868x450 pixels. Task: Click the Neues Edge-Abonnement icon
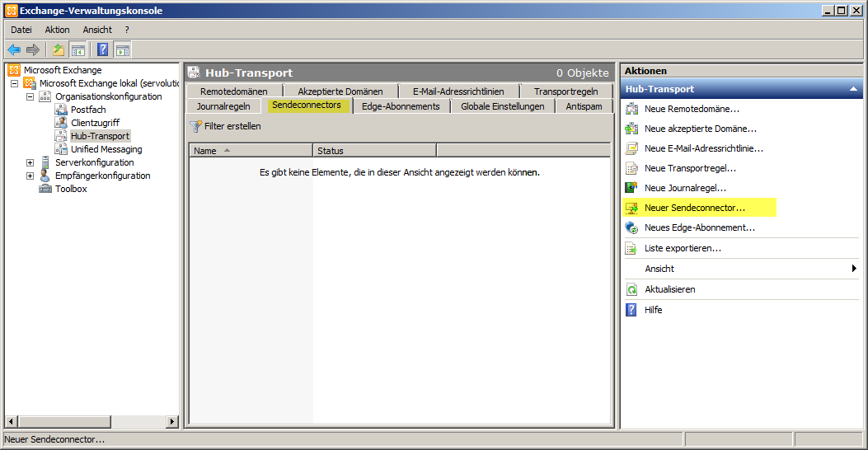631,227
